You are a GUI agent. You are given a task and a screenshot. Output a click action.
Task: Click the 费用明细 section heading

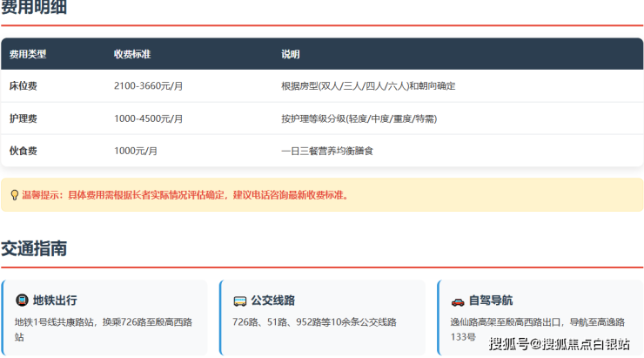tap(34, 9)
